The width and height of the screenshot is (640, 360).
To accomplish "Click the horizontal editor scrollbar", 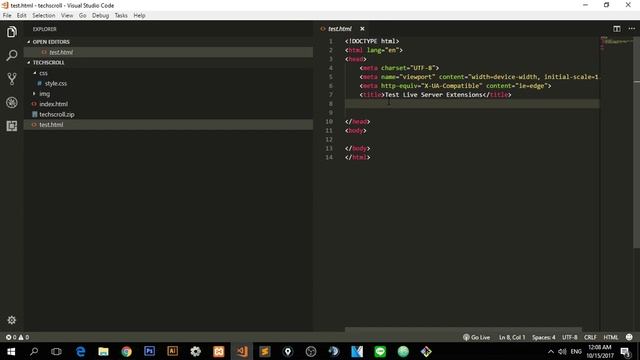I will 463,329.
